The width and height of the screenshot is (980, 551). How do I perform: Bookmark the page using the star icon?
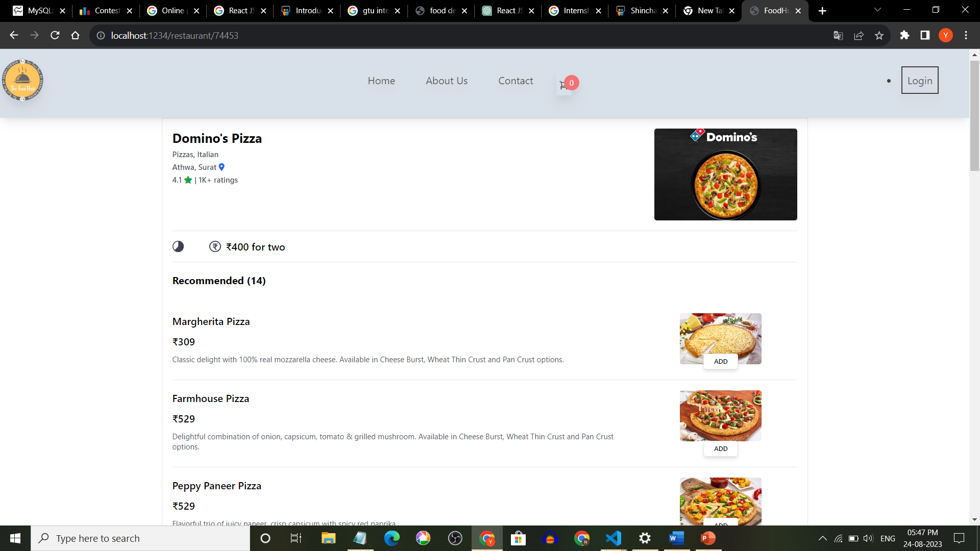[x=879, y=35]
